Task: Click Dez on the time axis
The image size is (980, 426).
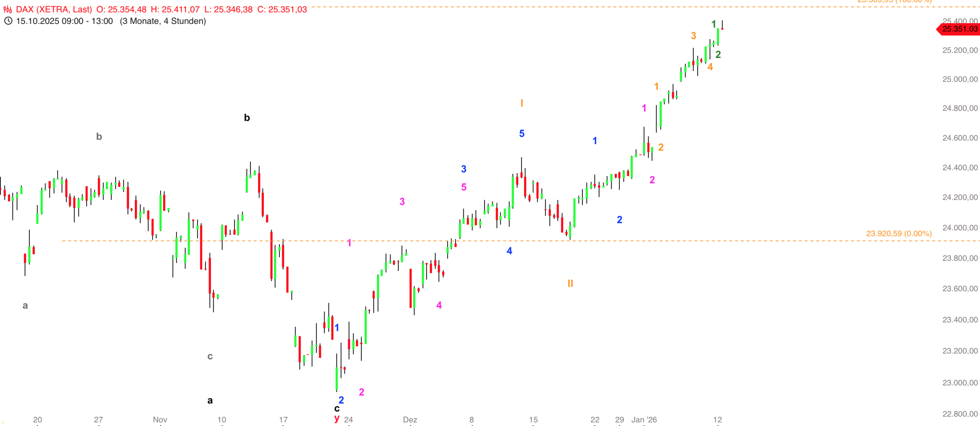Action: [x=410, y=419]
